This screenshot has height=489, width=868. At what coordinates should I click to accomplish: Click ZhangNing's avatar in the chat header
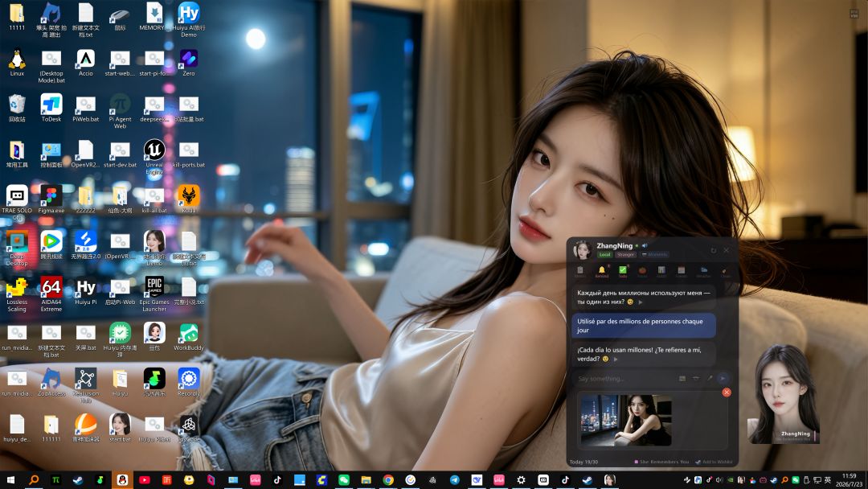click(583, 250)
